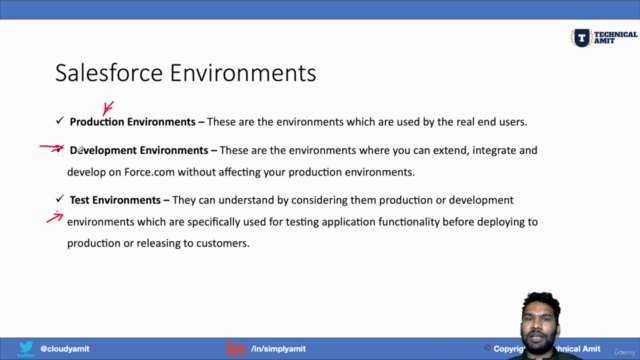Image resolution: width=640 pixels, height=360 pixels.
Task: Click the checkmark bullet beside Production Environments
Action: click(60, 120)
